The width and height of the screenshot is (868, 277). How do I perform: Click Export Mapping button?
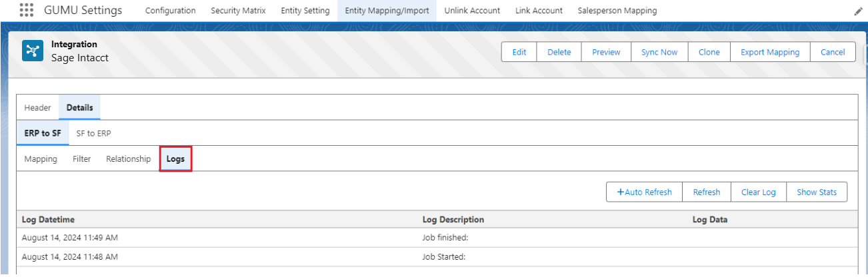(769, 52)
